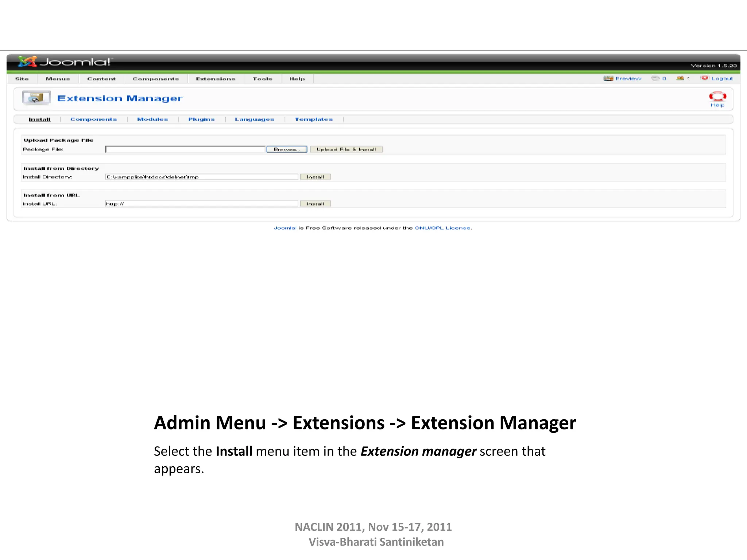Open the Joomla! footer link
The image size is (747, 560).
point(285,228)
